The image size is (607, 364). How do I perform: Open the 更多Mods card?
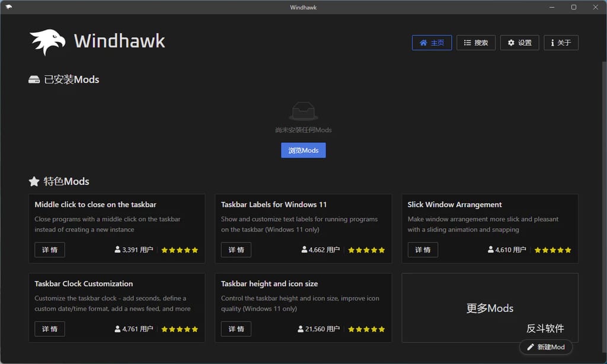(x=490, y=308)
